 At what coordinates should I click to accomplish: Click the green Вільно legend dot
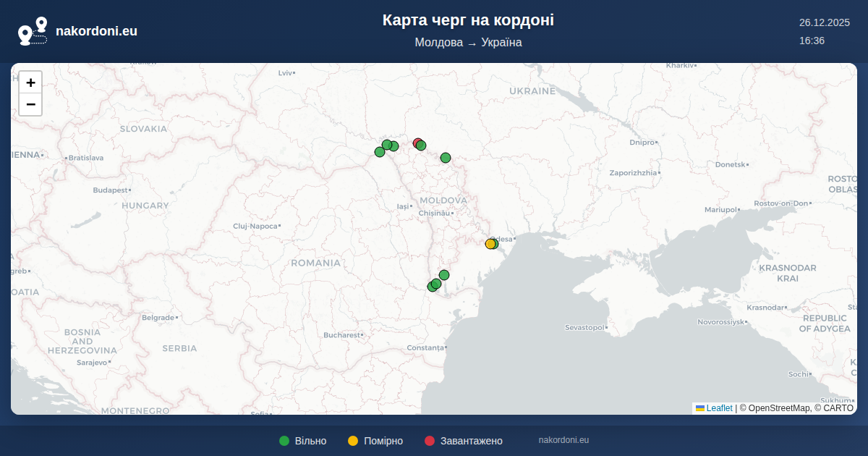pyautogui.click(x=284, y=441)
